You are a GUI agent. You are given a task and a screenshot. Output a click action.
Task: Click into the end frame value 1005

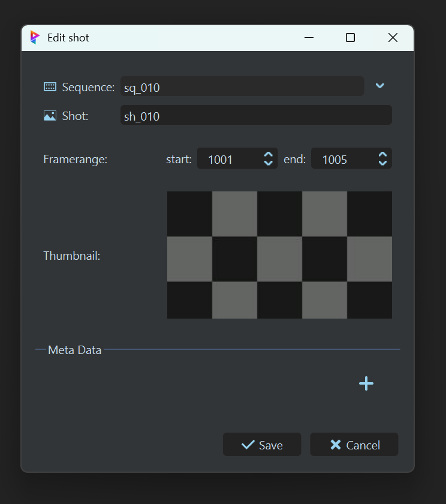342,160
